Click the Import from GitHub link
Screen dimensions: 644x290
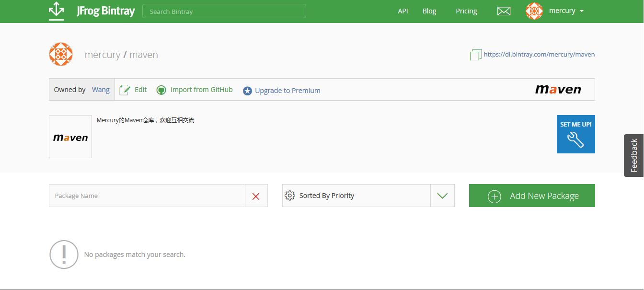pos(202,90)
